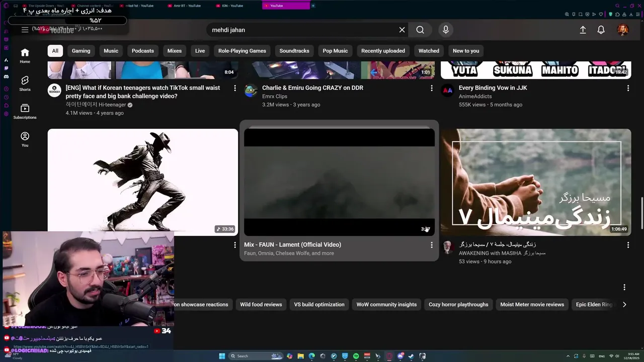Image resolution: width=644 pixels, height=362 pixels.
Task: Open Subscriptions in the sidebar
Action: [25, 112]
